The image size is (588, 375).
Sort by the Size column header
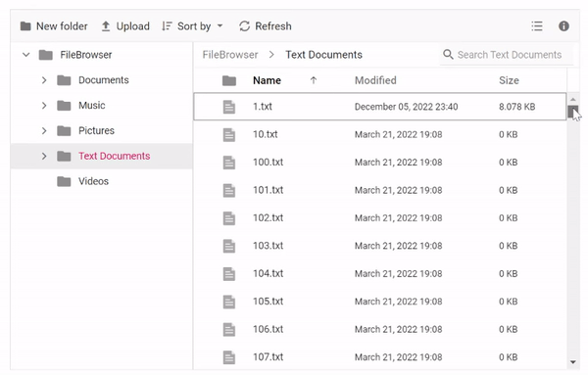point(509,80)
